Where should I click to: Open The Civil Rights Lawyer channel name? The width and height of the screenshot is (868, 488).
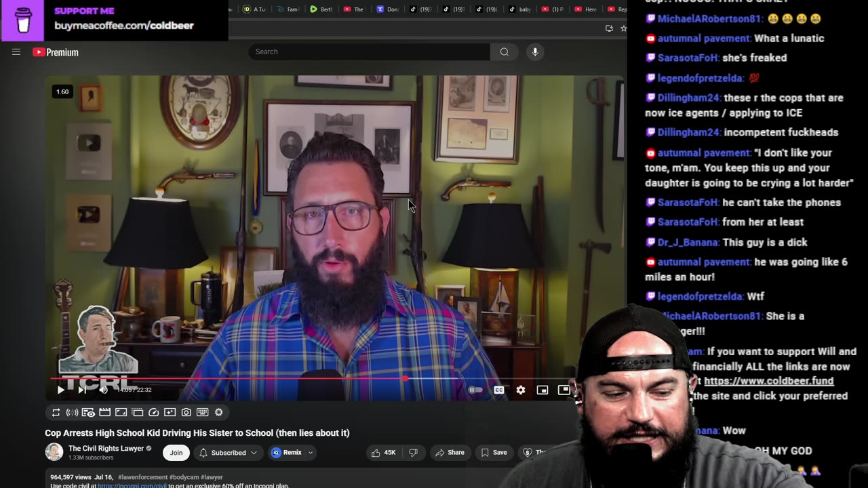[106, 449]
